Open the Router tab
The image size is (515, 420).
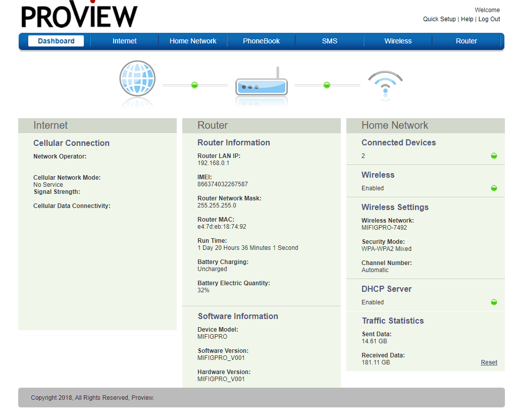(466, 41)
